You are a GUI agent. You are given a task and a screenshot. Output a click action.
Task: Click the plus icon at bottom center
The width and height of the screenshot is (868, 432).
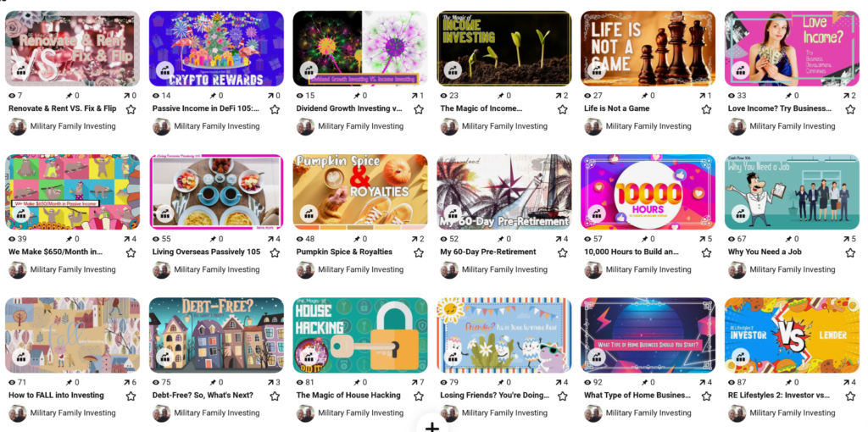pos(431,426)
